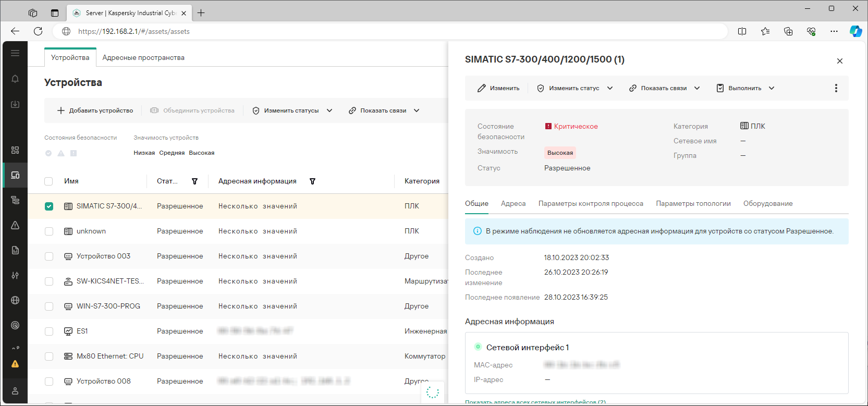The image size is (868, 406).
Task: Check the WIN-S7-300-PROG row checkbox
Action: pos(49,306)
